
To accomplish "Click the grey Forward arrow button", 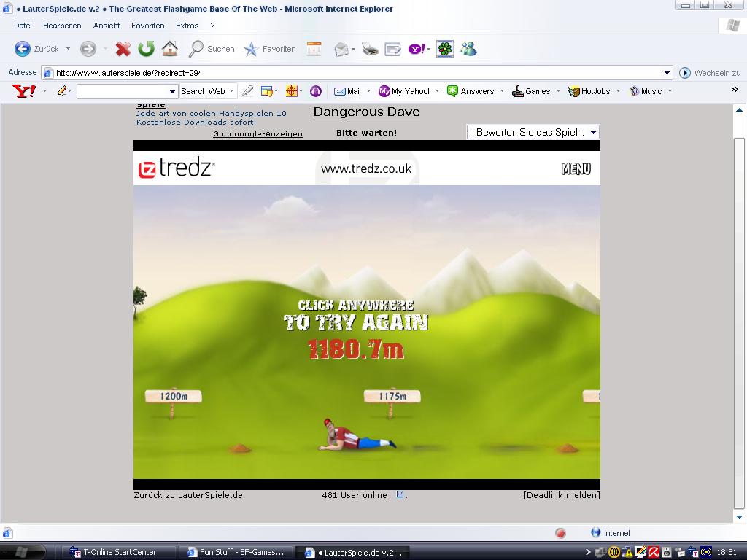I will click(x=88, y=49).
